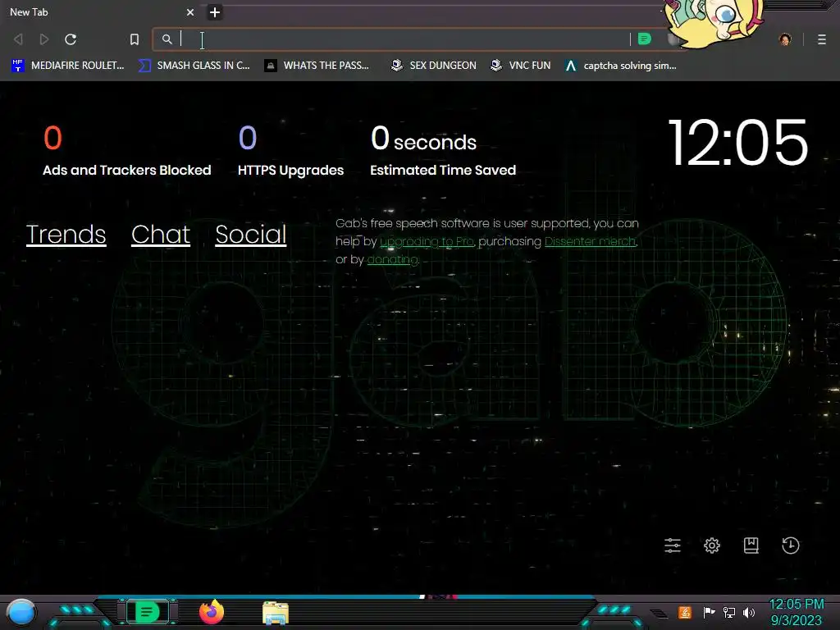Open network status tray icon
The width and height of the screenshot is (840, 630).
(x=729, y=612)
